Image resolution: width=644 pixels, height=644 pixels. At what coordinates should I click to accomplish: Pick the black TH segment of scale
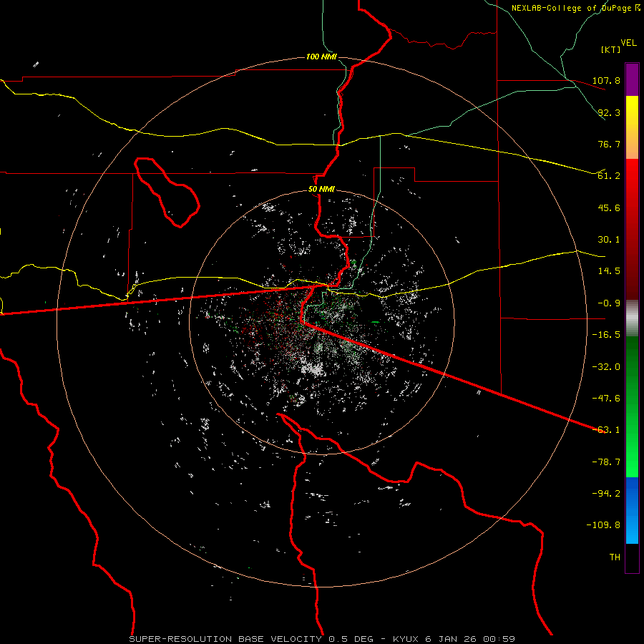coord(632,558)
